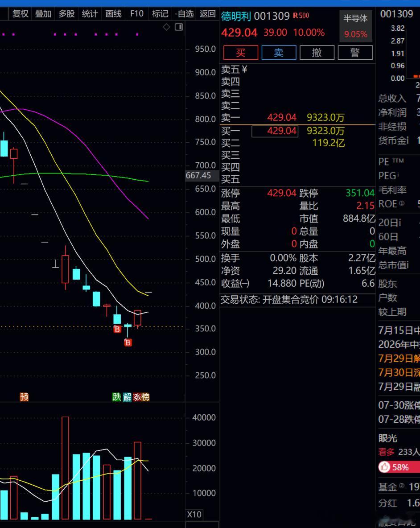This screenshot has height=528, width=420.
Task: Click the 交易状态 opening auction line
Action: [x=289, y=299]
